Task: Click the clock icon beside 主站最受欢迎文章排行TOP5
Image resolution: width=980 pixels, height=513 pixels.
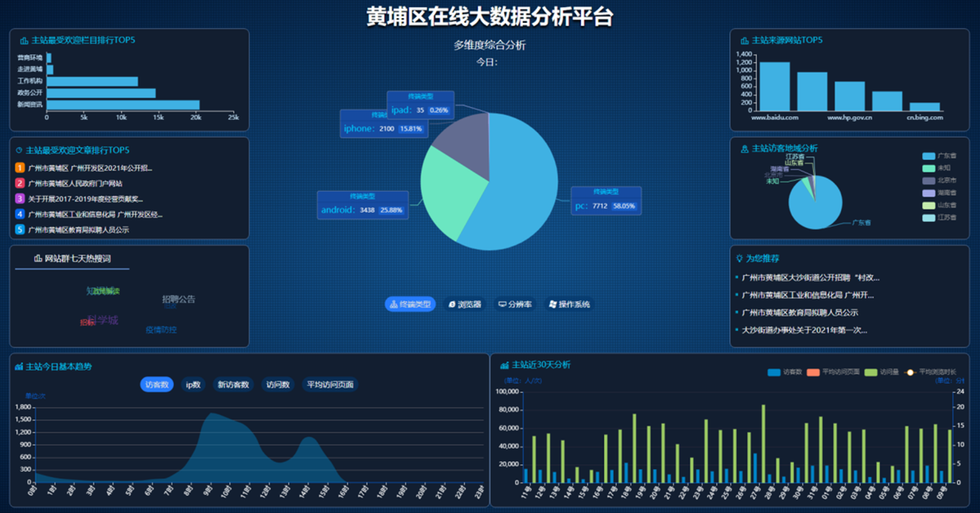Action: tap(19, 150)
